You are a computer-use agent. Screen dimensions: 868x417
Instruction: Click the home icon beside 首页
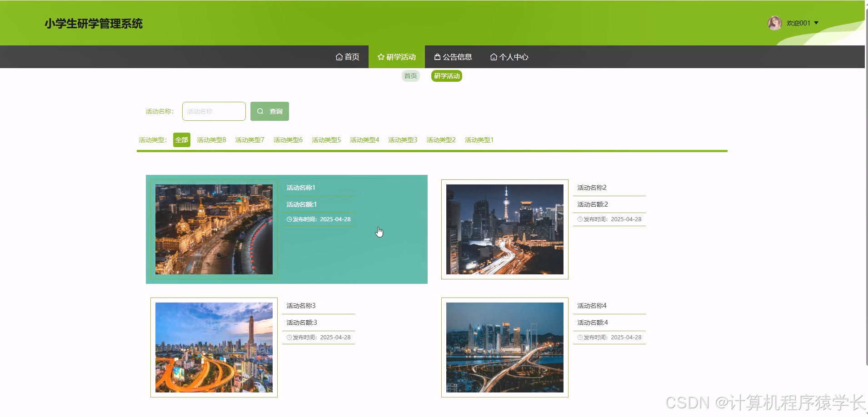(x=339, y=57)
